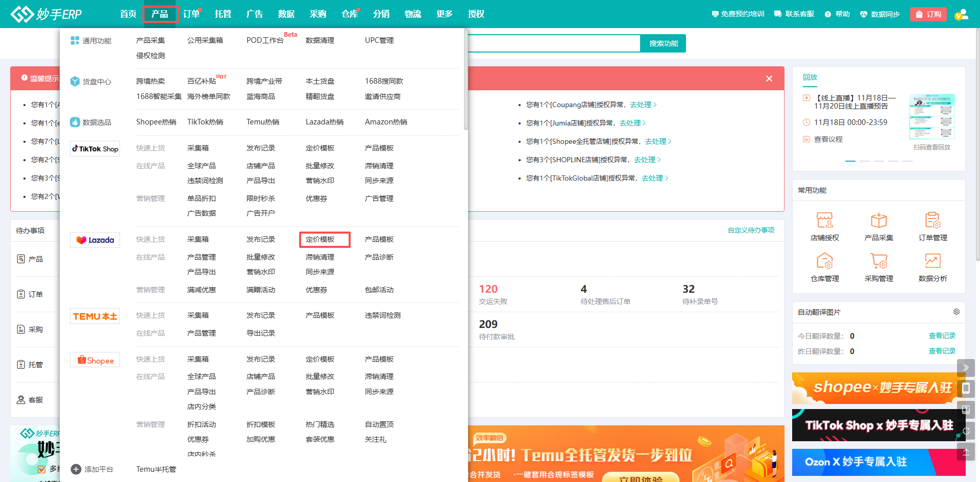Image resolution: width=980 pixels, height=482 pixels.
Task: Click the 仓库管理 warehouse management icon
Action: (824, 261)
